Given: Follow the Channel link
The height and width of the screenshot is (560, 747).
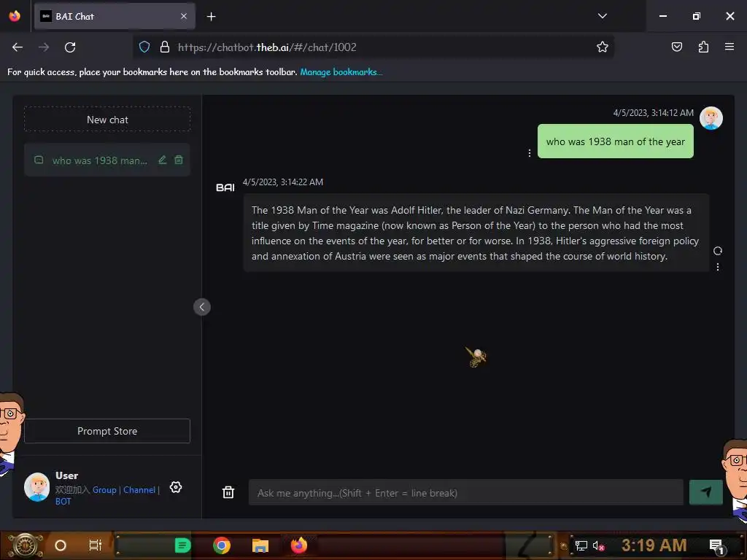Looking at the screenshot, I should (x=139, y=489).
